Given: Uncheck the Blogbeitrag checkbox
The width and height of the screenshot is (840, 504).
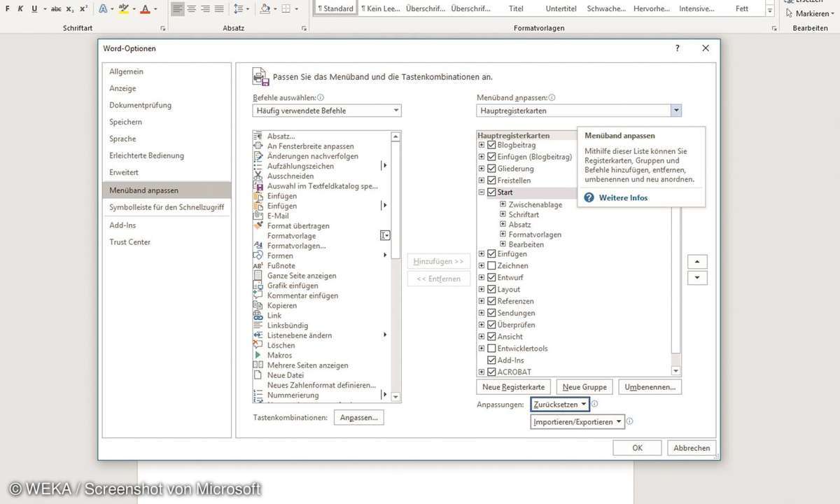Looking at the screenshot, I should [x=491, y=146].
